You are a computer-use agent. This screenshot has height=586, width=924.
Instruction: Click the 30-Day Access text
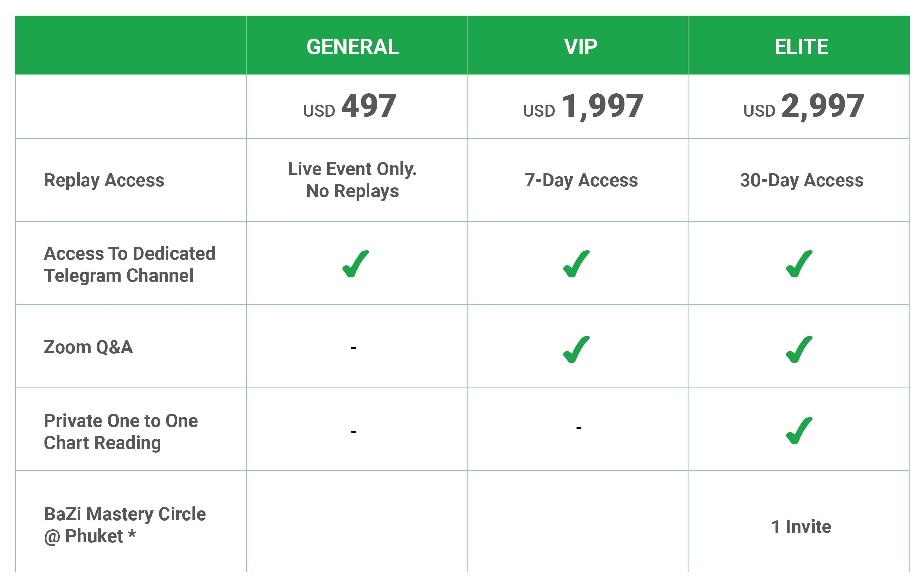tap(802, 180)
